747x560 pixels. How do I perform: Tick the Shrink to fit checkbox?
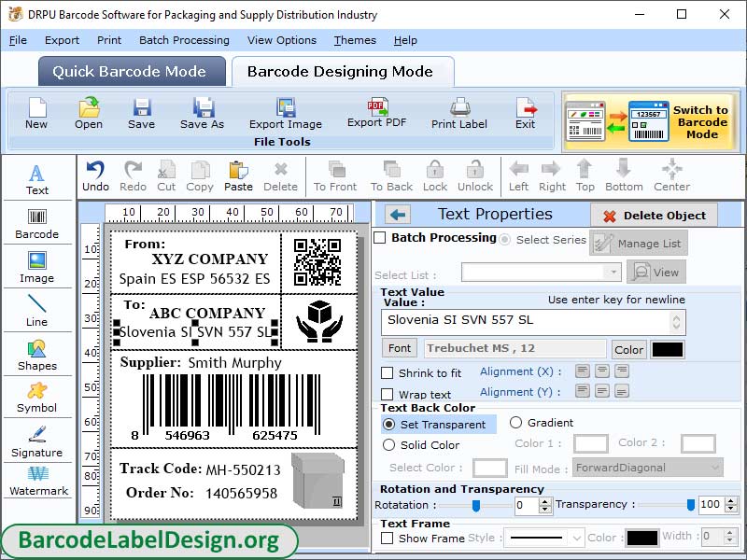pyautogui.click(x=388, y=373)
